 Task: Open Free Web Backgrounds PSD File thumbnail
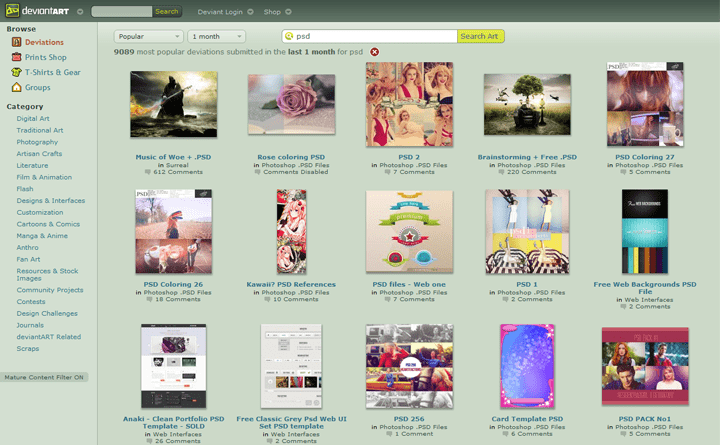[x=645, y=231]
